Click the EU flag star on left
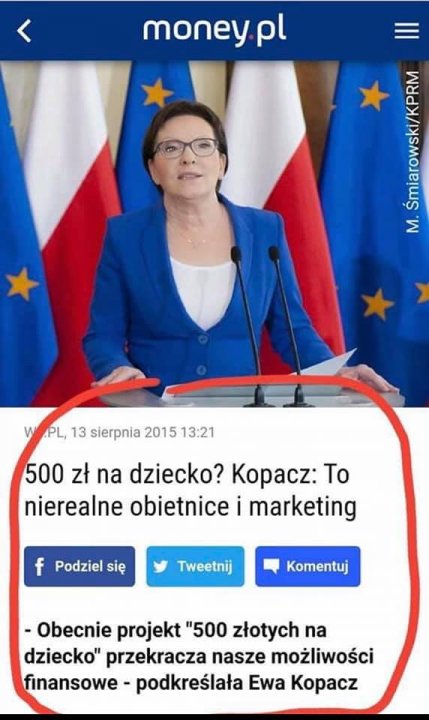The height and width of the screenshot is (720, 429). point(22,283)
